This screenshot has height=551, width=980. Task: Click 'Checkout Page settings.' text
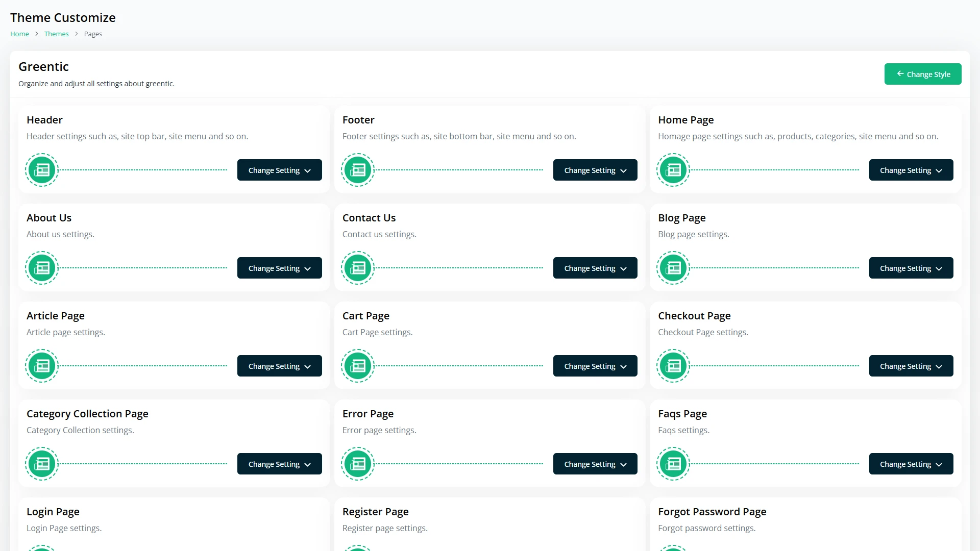(x=703, y=332)
